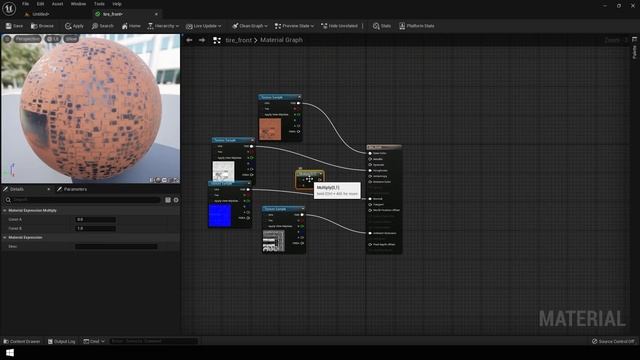Open the viewport Show dropdown

71,39
